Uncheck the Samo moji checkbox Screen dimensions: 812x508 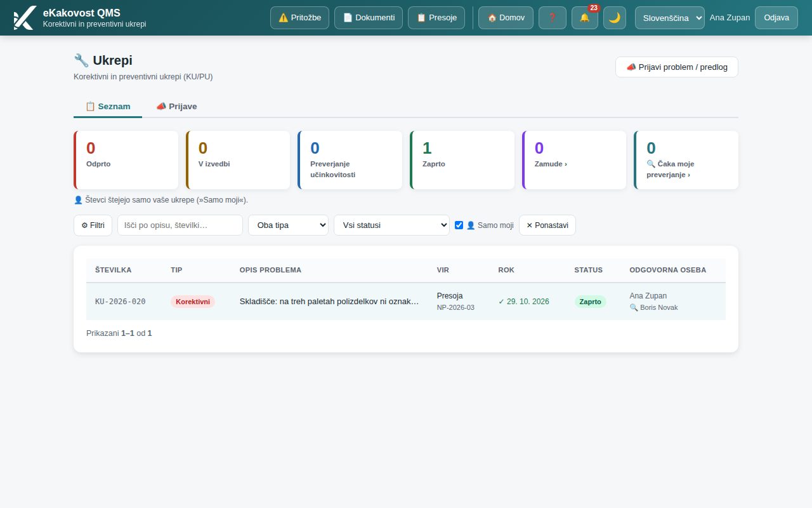(x=459, y=225)
